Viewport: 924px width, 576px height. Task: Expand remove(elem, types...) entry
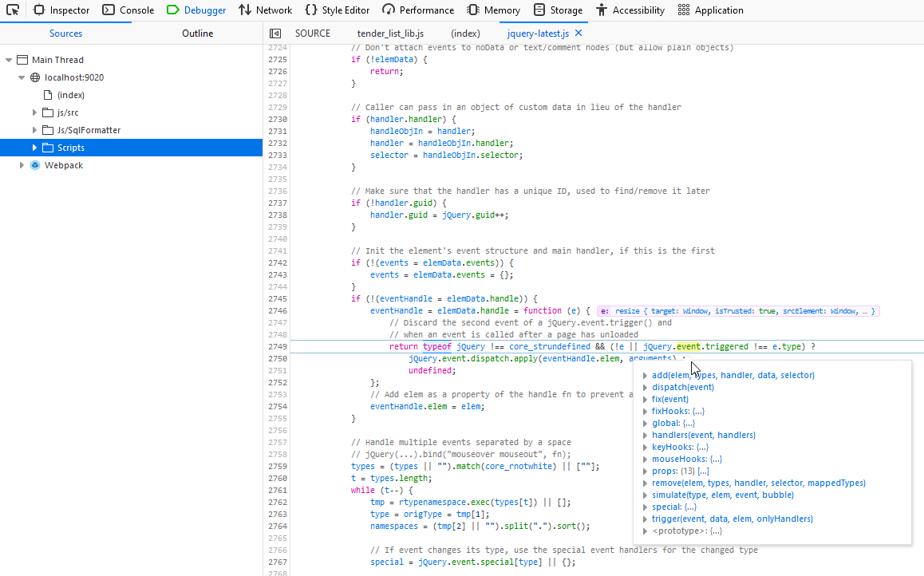(x=646, y=483)
